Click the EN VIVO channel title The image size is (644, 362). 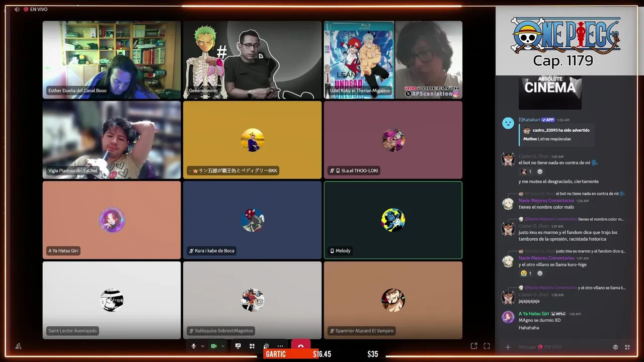pyautogui.click(x=39, y=9)
